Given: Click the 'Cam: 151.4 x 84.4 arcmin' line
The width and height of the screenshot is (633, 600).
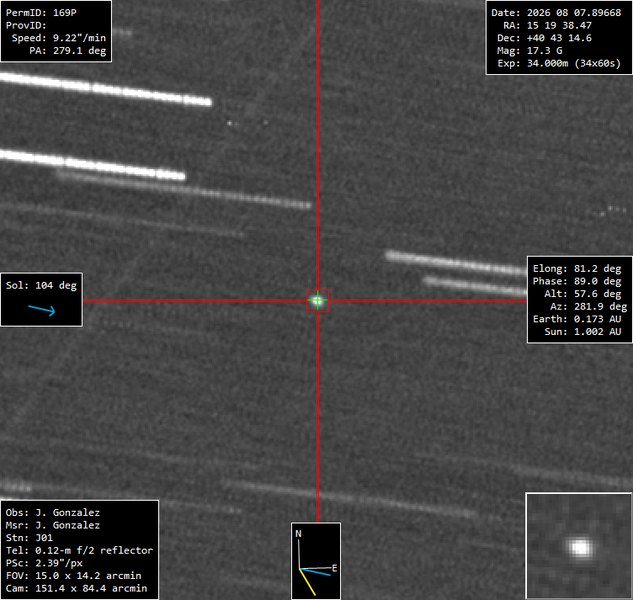Looking at the screenshot, I should click(76, 588).
